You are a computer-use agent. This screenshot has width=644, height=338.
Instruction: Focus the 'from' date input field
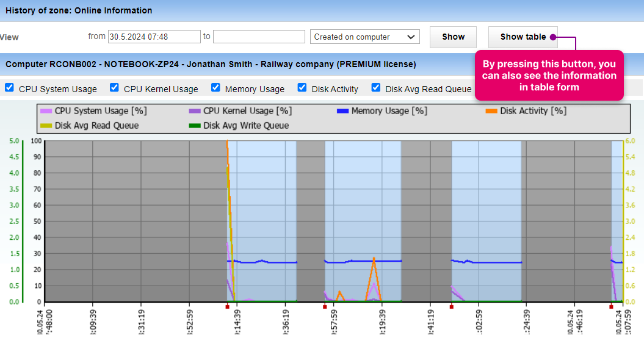(154, 37)
